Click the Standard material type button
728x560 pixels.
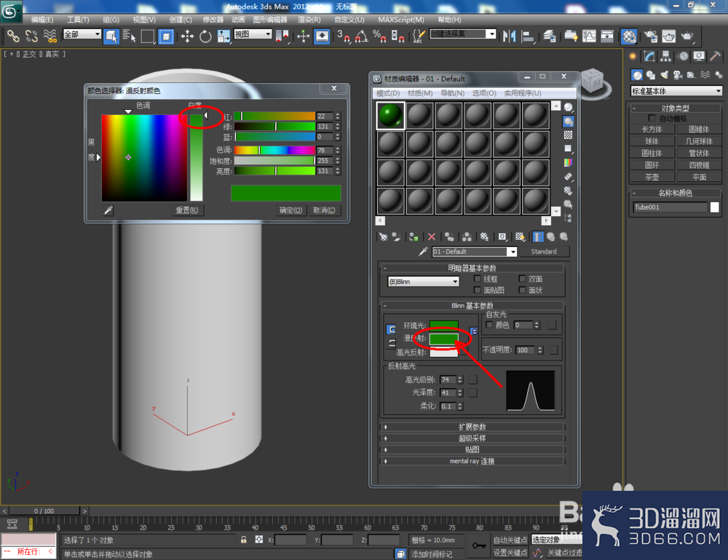544,252
